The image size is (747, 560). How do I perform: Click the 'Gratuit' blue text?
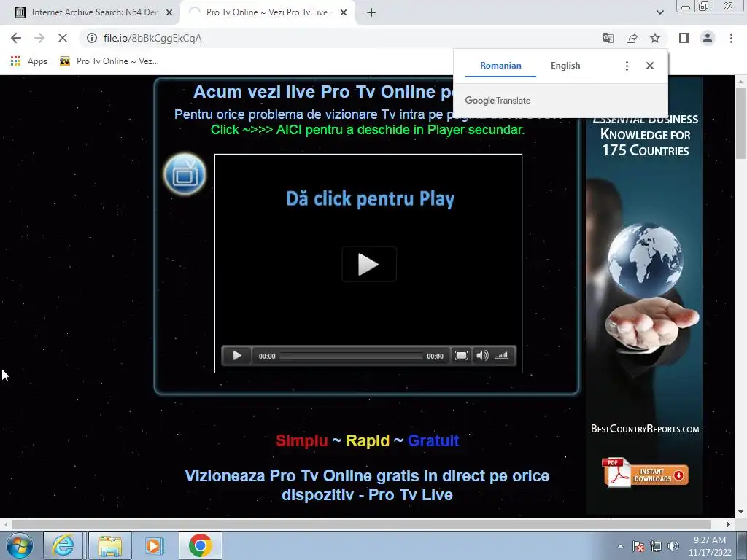[x=433, y=440]
